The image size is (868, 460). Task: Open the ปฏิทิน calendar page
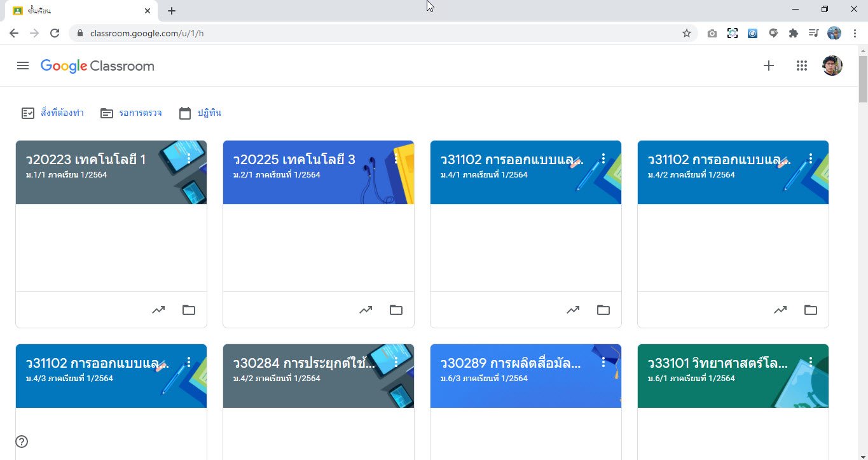[200, 113]
